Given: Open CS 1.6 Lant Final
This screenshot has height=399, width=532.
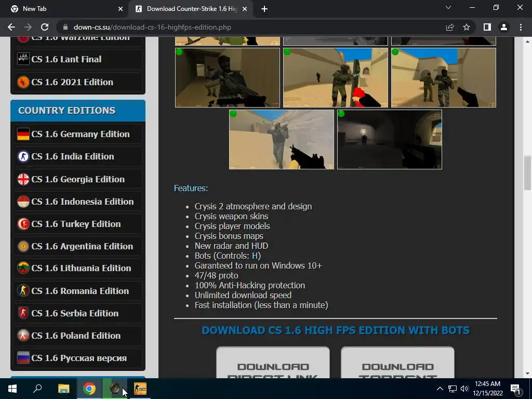Looking at the screenshot, I should (78, 59).
